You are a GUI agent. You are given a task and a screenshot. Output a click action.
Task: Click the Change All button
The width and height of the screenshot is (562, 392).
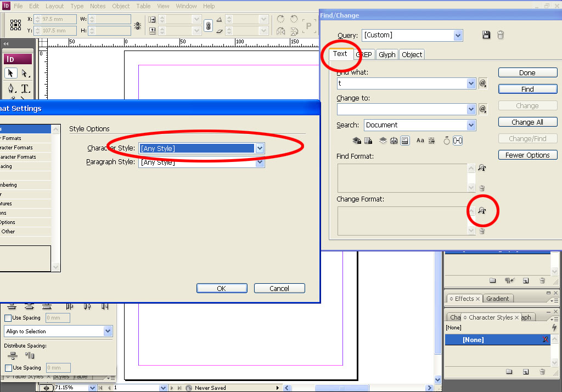pyautogui.click(x=527, y=122)
